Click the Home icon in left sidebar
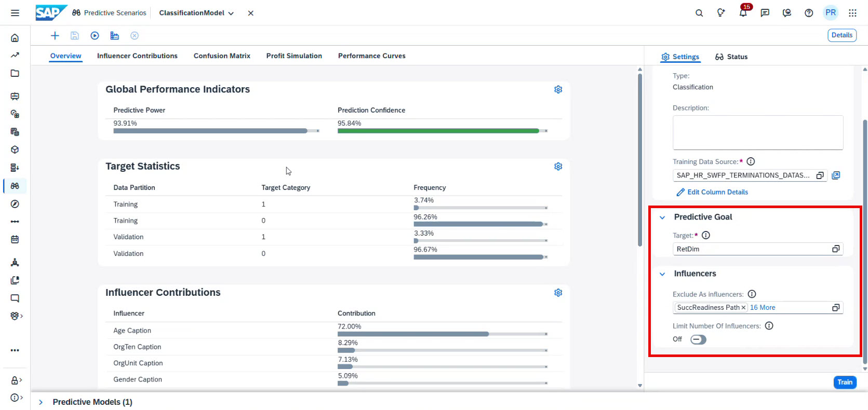The width and height of the screenshot is (868, 410). (x=15, y=38)
